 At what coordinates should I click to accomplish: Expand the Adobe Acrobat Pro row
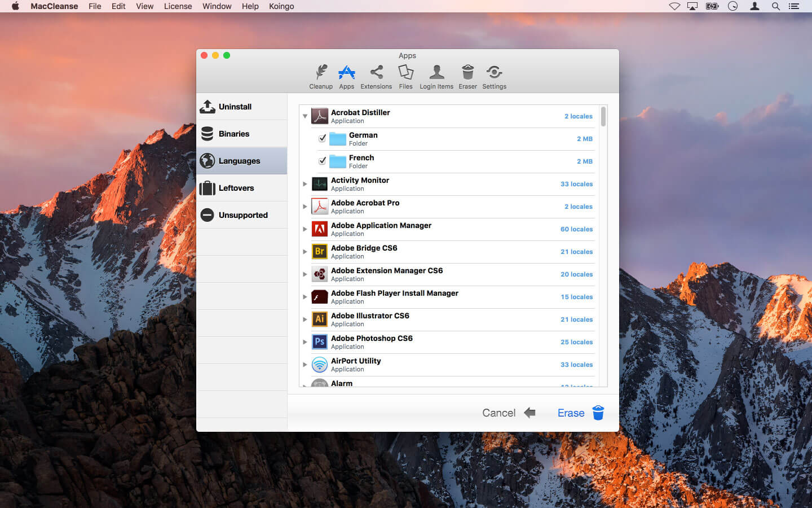(305, 207)
